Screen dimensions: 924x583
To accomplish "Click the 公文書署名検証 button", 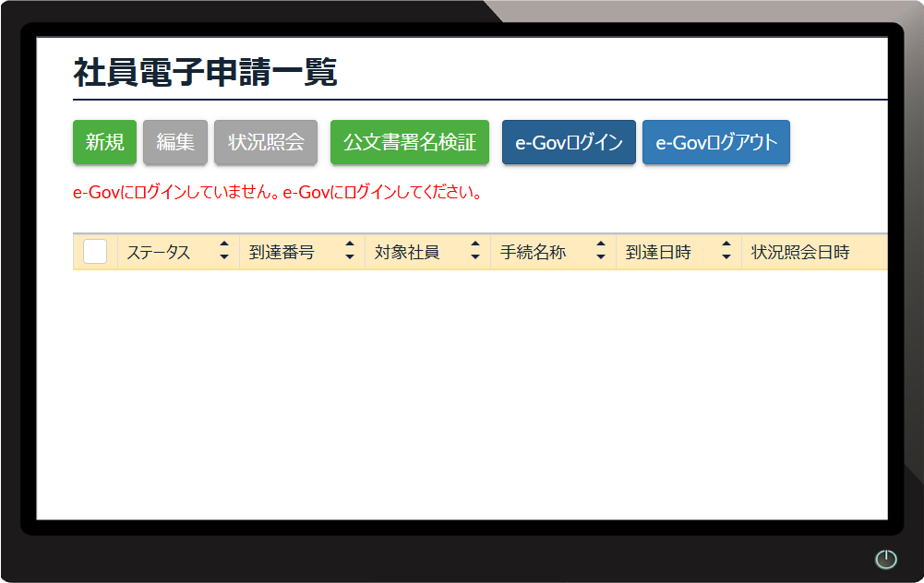I will point(409,142).
